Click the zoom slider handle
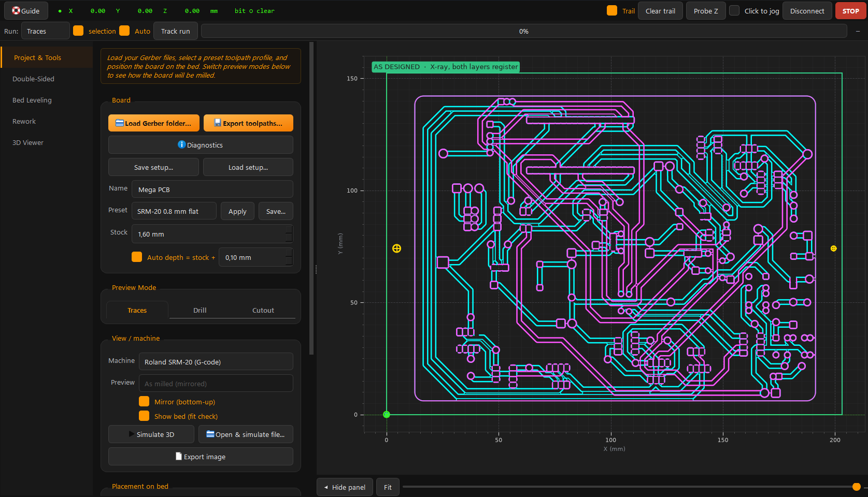This screenshot has width=868, height=497. click(856, 487)
